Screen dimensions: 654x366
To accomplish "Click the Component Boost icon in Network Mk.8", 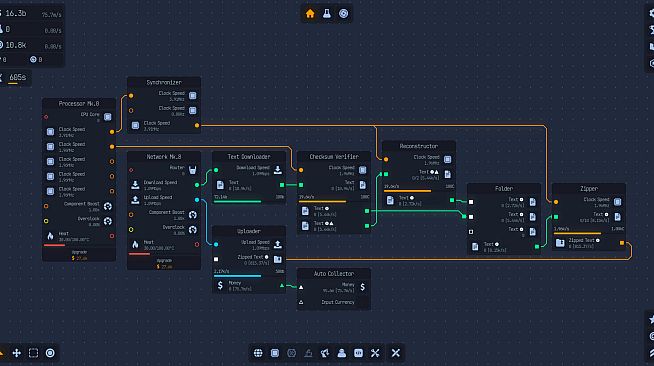I will 193,215.
